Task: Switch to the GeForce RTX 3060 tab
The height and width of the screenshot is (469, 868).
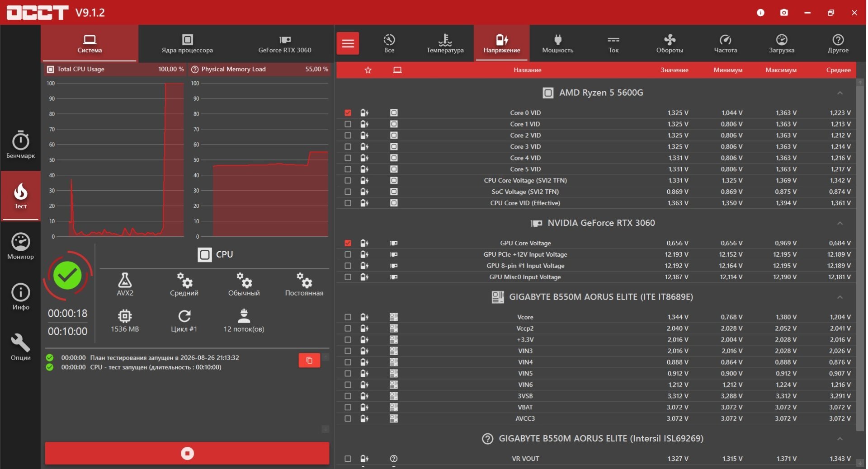Action: 285,43
